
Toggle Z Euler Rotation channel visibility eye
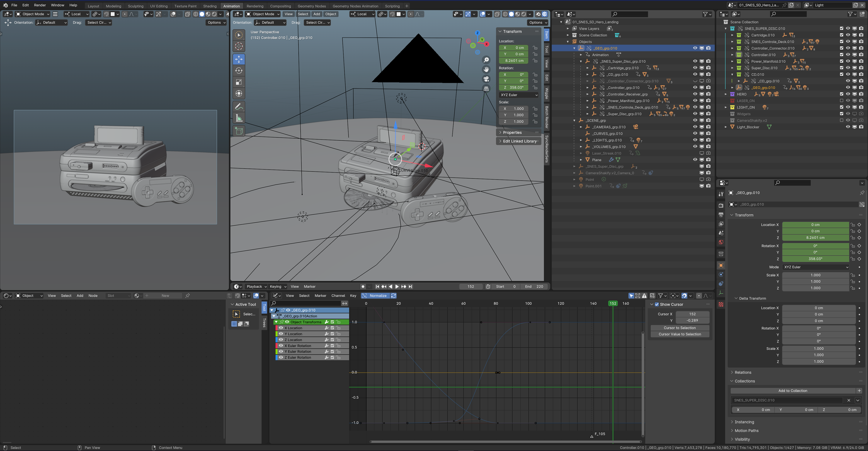coord(281,358)
